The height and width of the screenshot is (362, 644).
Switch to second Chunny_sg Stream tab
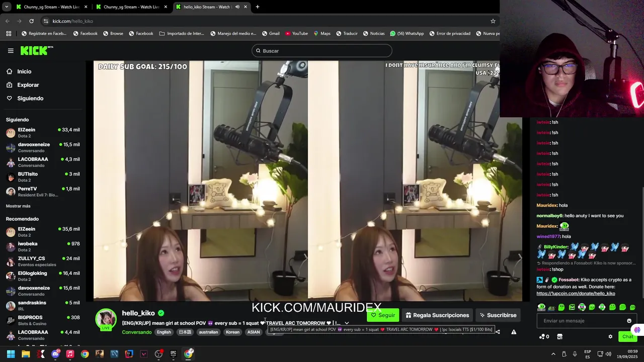[131, 7]
